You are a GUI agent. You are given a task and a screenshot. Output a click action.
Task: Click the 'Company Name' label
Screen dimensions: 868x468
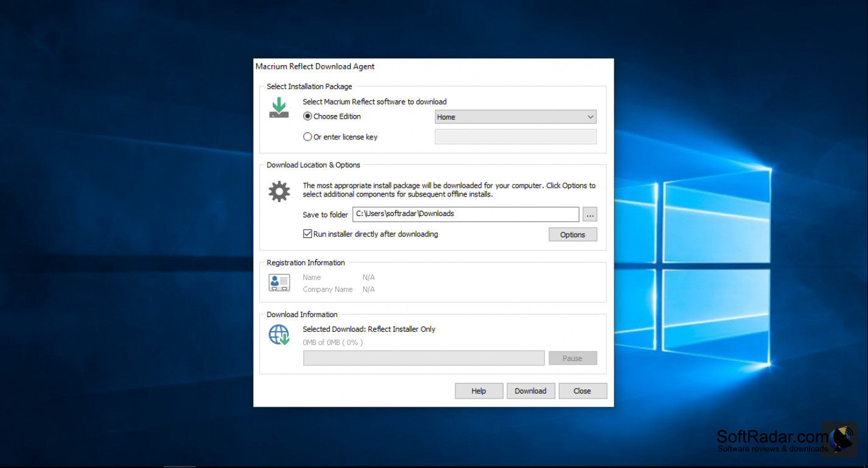(327, 290)
